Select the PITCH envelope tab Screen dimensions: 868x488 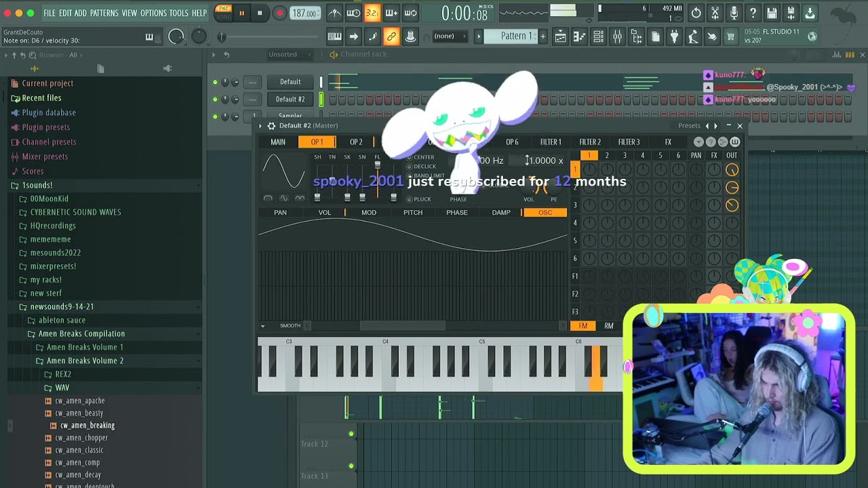point(413,213)
